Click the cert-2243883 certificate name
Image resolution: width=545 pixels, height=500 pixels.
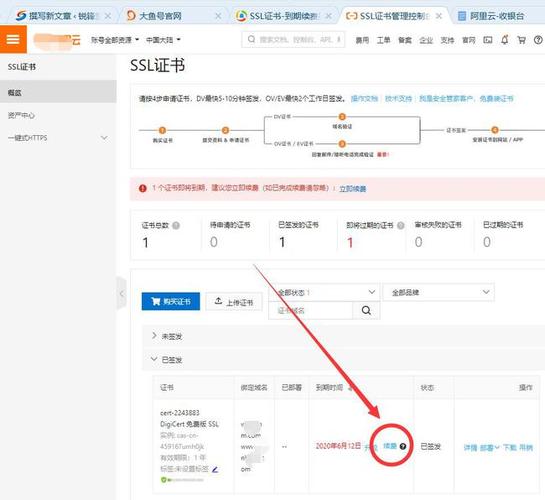pyautogui.click(x=180, y=413)
